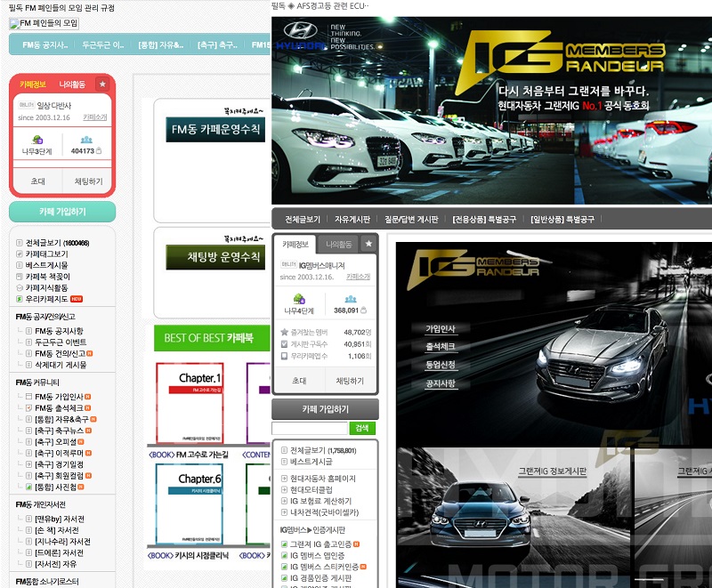Screen dimensions: 712x588
Task: Click 채팅하기 in the Grandeur cafe info box
Action: 350,381
